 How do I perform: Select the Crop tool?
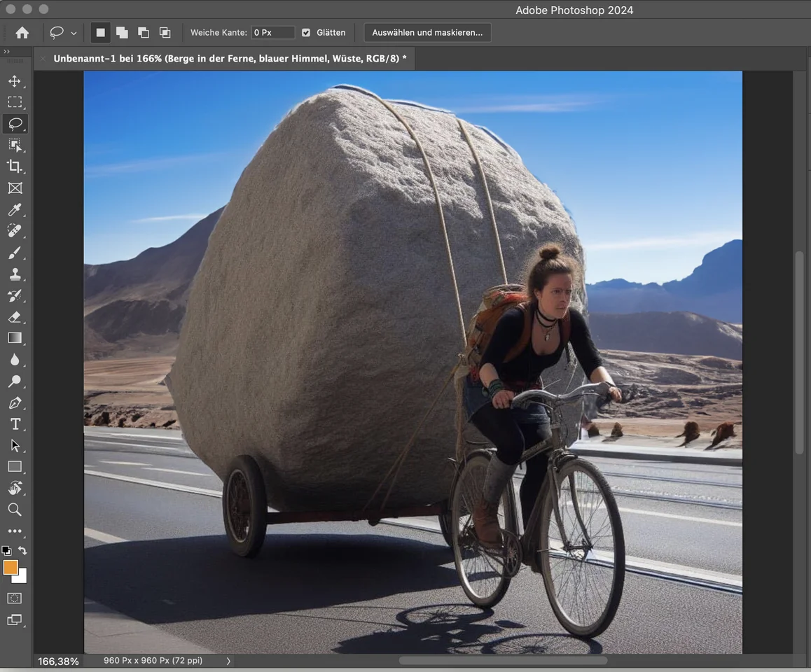pos(15,167)
